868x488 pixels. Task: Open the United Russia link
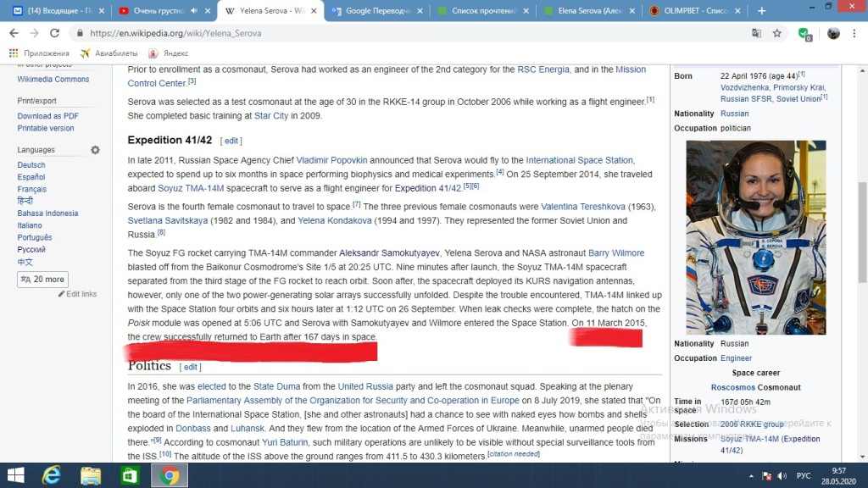(x=365, y=386)
